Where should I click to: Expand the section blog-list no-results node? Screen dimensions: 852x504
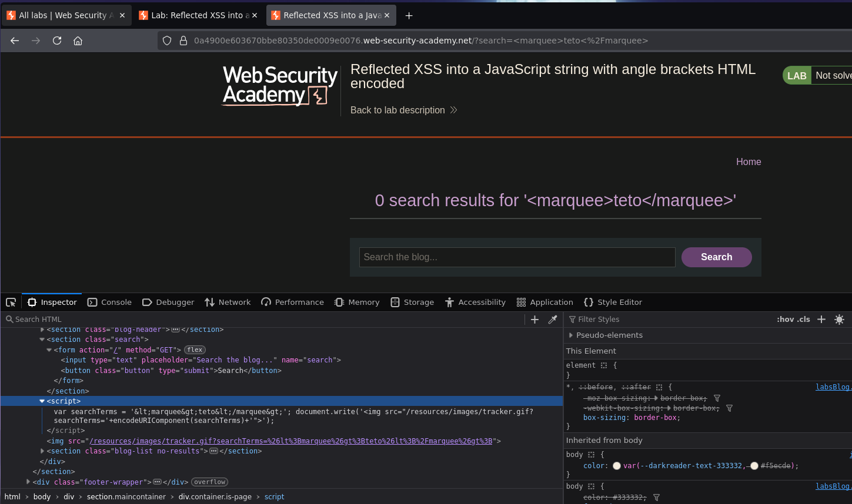(x=42, y=451)
